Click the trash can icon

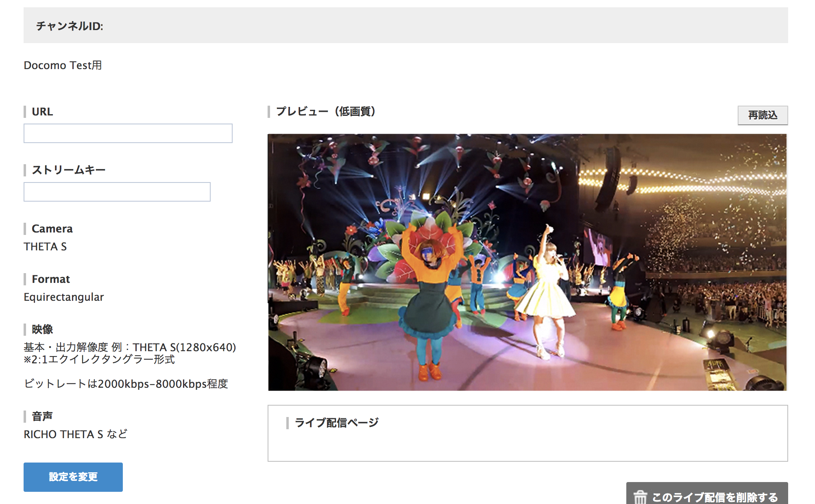(x=640, y=497)
